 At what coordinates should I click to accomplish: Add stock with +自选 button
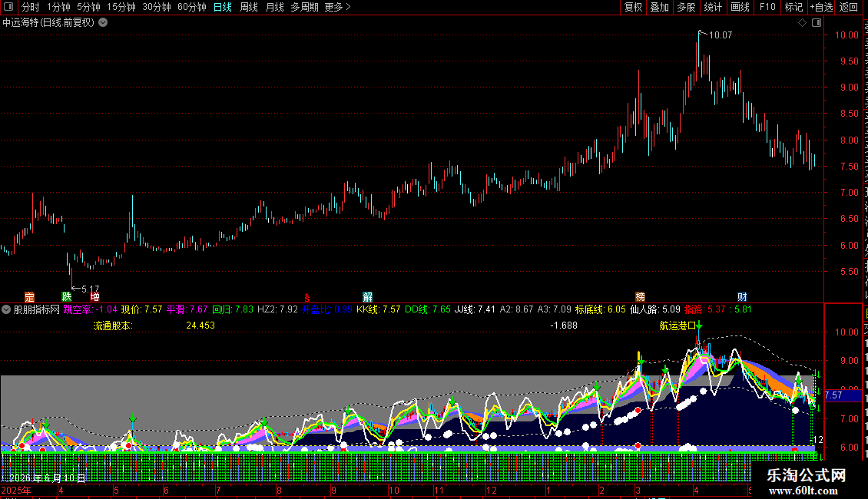[821, 7]
